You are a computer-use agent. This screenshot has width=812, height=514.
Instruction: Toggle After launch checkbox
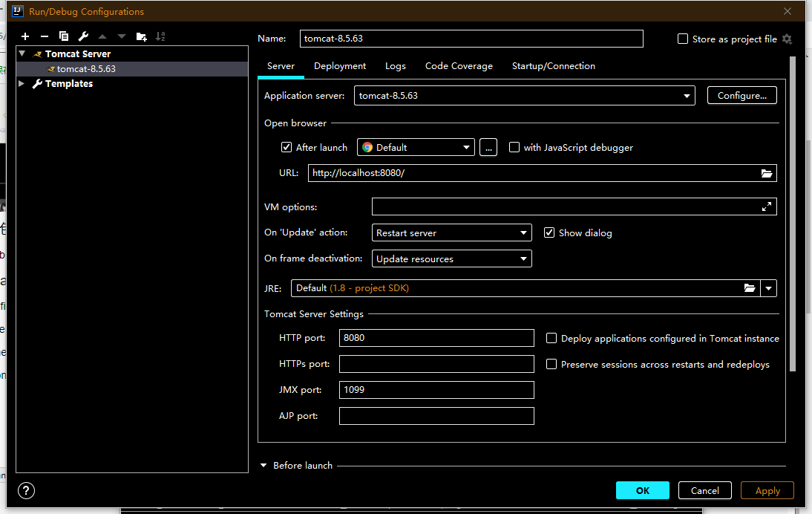[287, 147]
